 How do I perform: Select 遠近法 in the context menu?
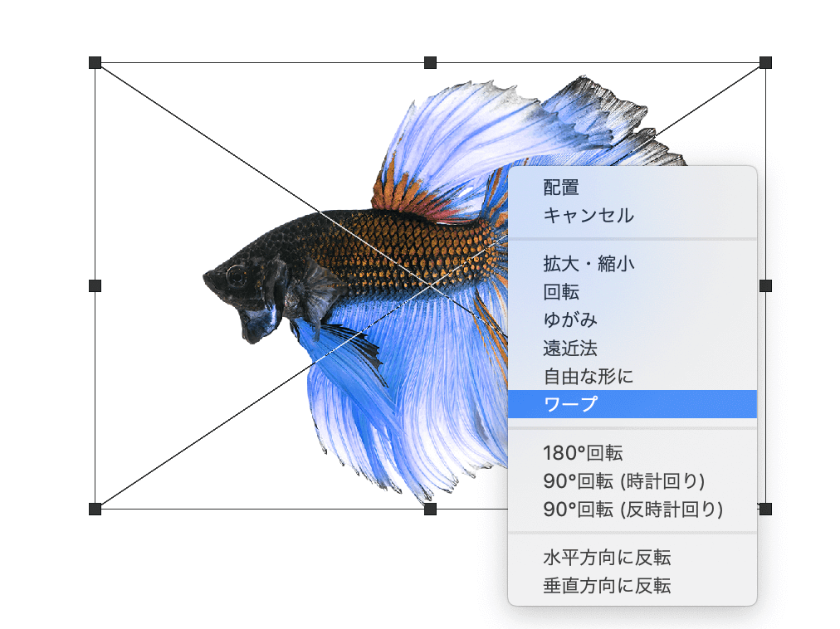pos(632,349)
